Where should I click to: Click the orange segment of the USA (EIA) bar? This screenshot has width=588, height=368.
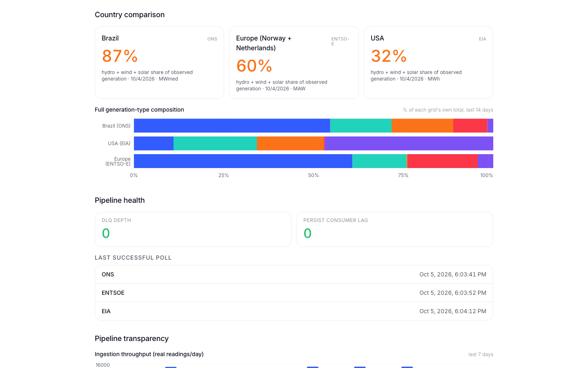[290, 144]
